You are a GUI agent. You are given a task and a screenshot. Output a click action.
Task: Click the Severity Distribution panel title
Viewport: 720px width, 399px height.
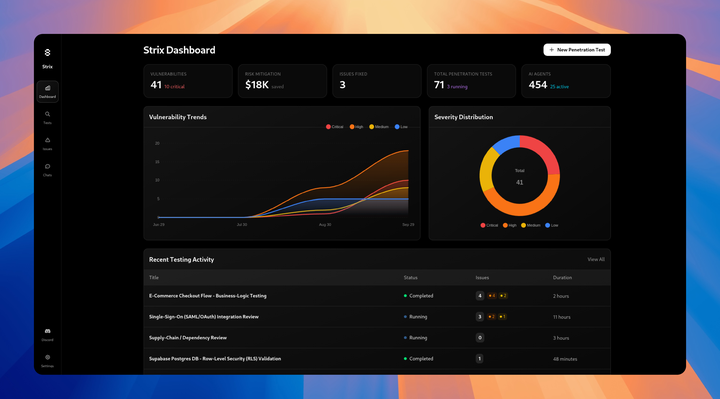pyautogui.click(x=464, y=117)
